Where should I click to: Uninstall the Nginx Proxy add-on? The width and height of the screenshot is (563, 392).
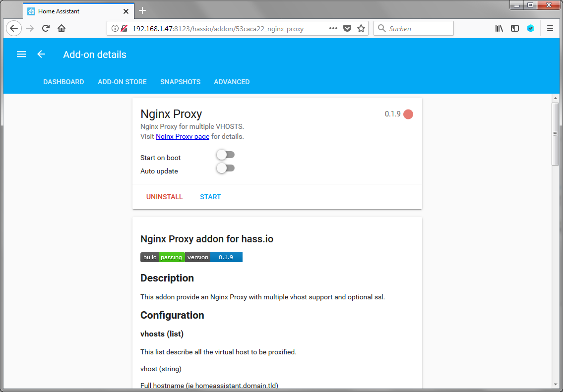pos(165,197)
